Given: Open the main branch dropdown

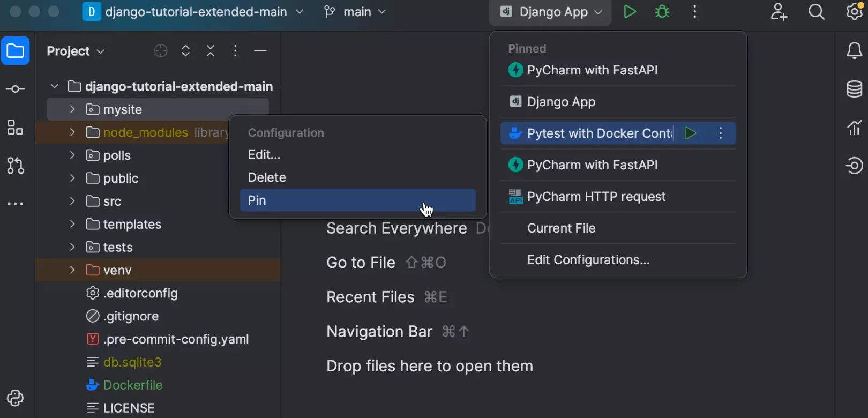Looking at the screenshot, I should point(355,12).
